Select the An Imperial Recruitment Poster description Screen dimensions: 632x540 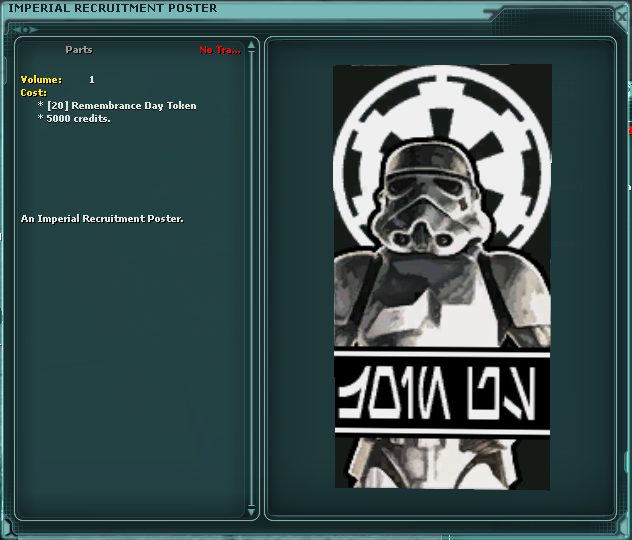click(102, 218)
